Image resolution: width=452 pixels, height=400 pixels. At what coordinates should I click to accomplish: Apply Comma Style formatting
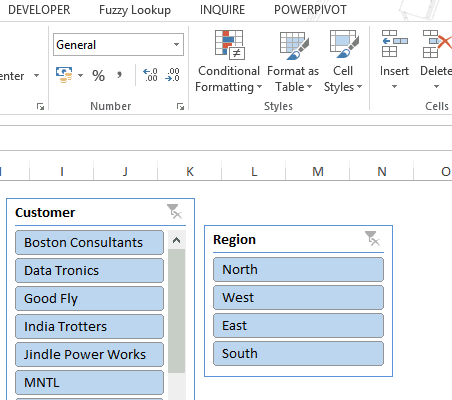pyautogui.click(x=119, y=75)
